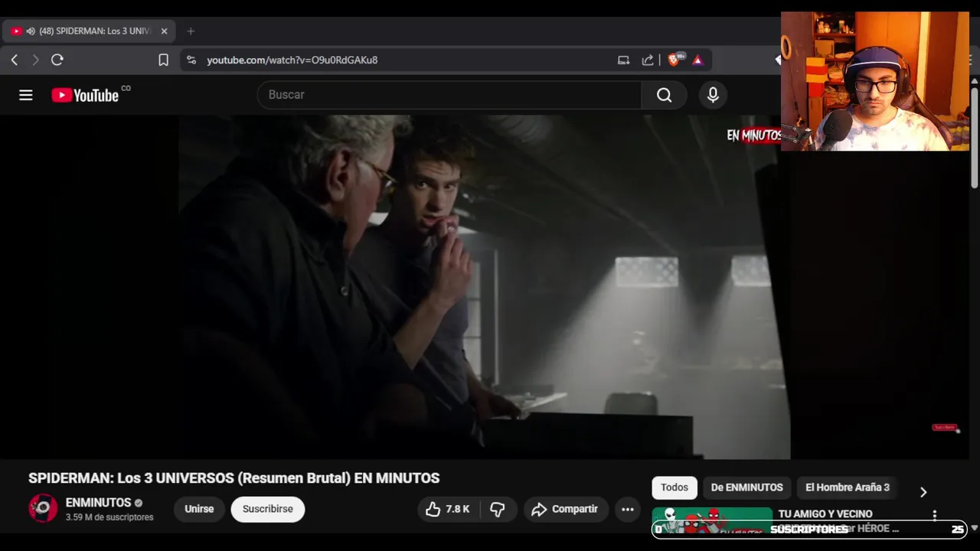
Task: Reload the page with the refresh icon
Action: pyautogui.click(x=57, y=60)
